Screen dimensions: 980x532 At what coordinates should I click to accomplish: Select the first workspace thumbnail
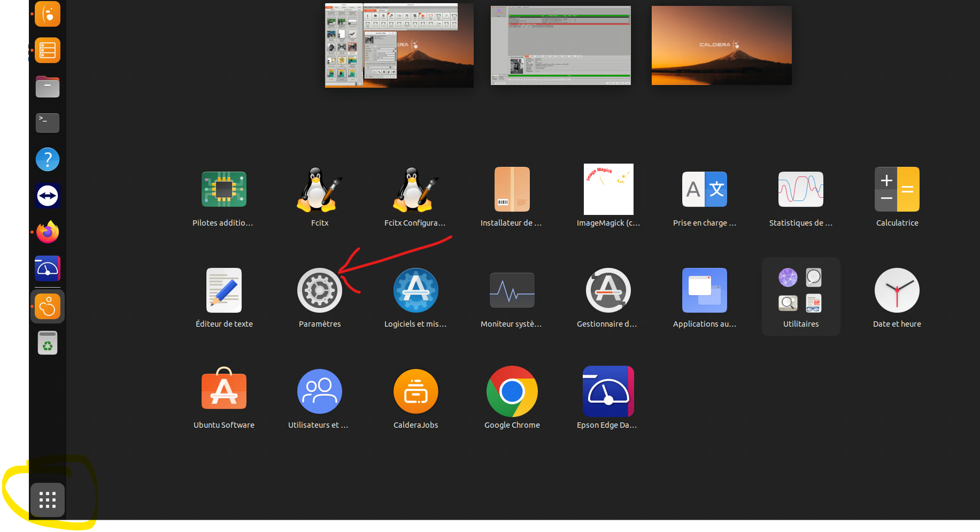click(x=399, y=45)
